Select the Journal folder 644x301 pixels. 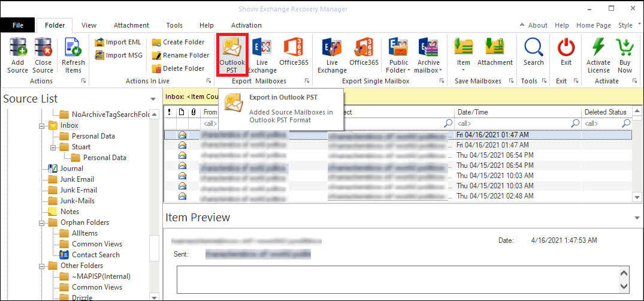click(x=71, y=168)
